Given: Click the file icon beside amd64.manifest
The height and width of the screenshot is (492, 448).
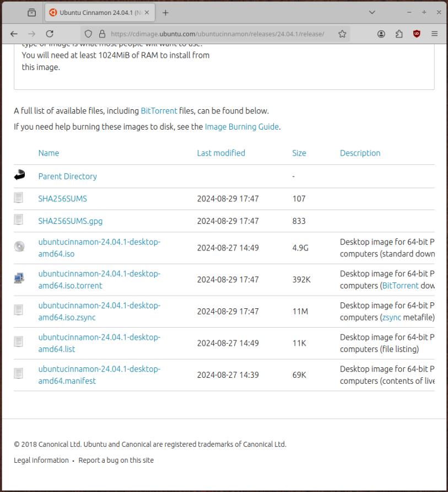Looking at the screenshot, I should pyautogui.click(x=19, y=373).
